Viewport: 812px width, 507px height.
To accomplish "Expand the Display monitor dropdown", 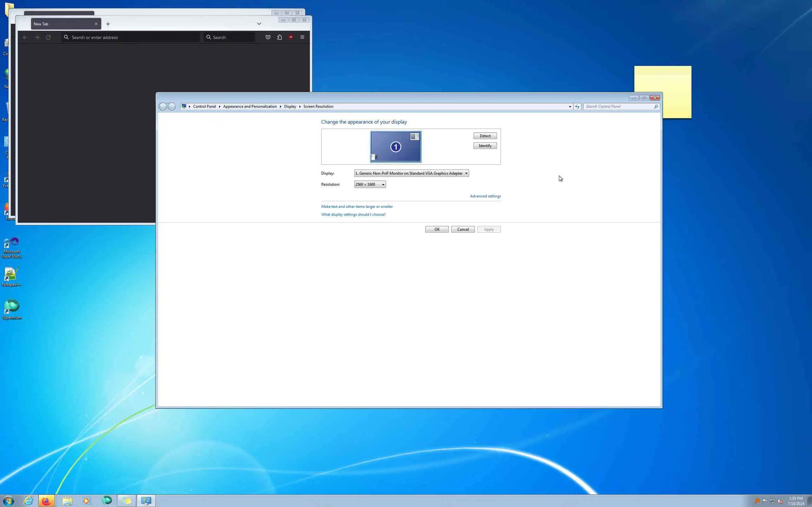I will pos(411,173).
